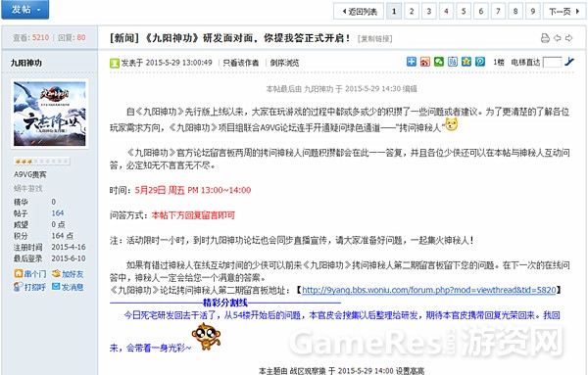The width and height of the screenshot is (588, 375).
Task: Go to page 1 of the thread
Action: pos(394,11)
